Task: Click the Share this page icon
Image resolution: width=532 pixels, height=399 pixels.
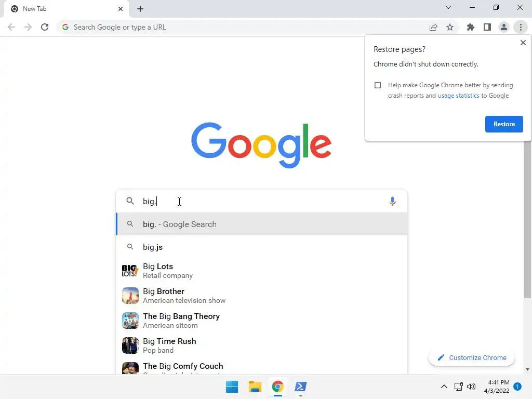Action: (x=433, y=27)
